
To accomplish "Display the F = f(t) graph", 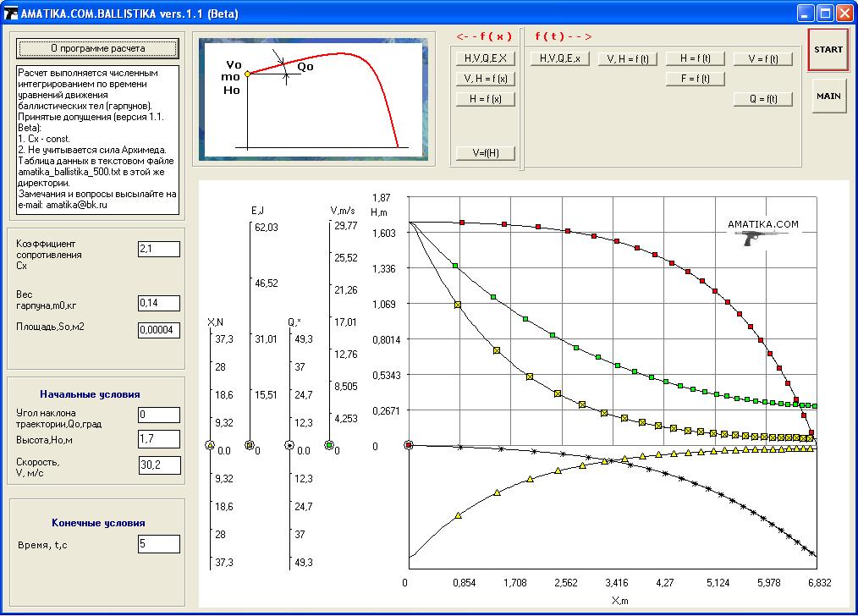I will (x=695, y=79).
